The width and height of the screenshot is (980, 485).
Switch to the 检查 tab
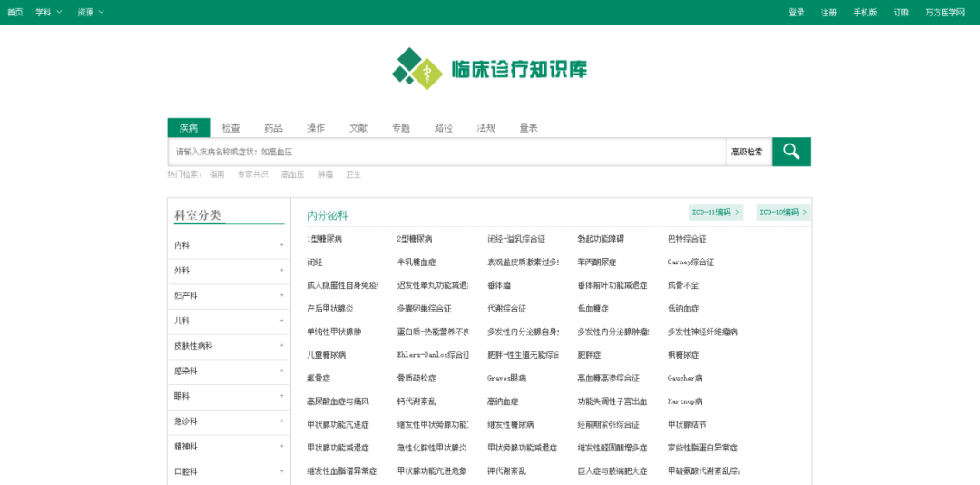[x=231, y=128]
